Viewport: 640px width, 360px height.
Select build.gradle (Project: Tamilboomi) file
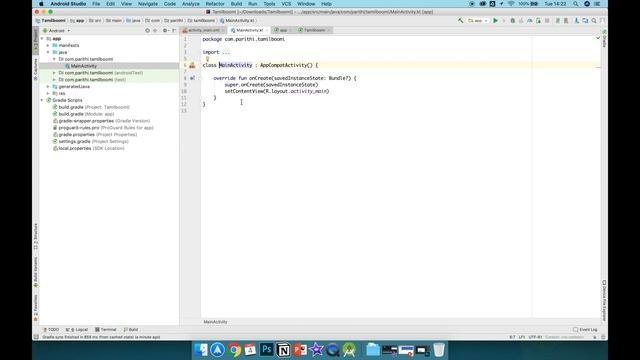click(x=91, y=107)
